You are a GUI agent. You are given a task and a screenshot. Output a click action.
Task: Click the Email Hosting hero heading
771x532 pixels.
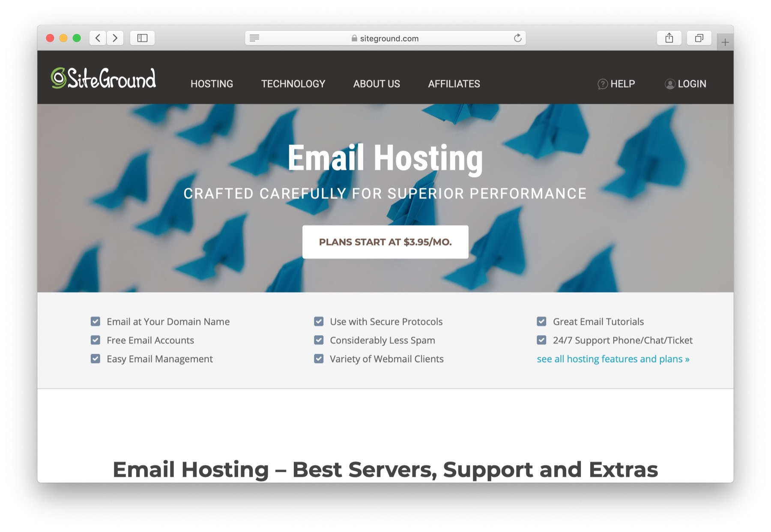[x=385, y=159]
